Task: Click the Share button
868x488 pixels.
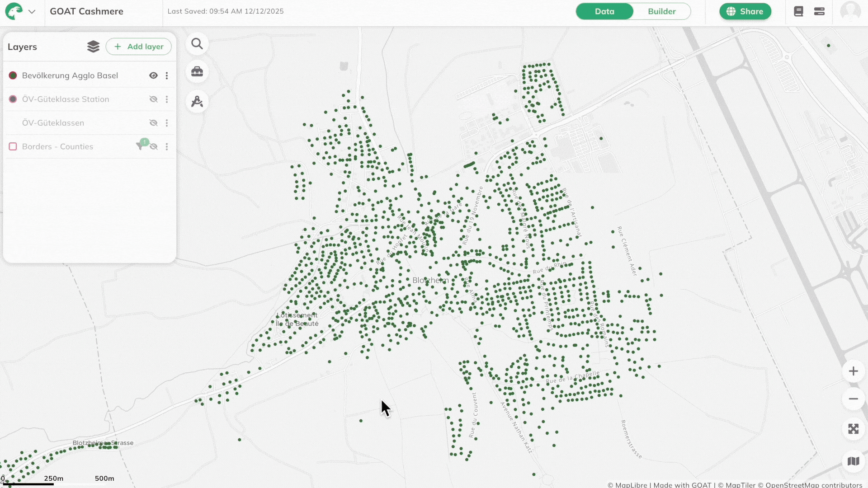Action: 745,11
